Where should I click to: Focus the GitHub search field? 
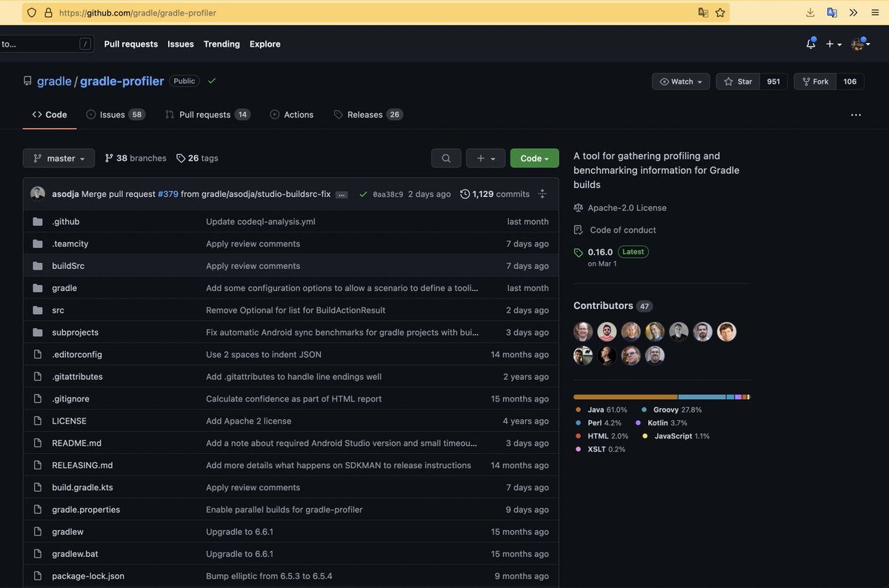tap(46, 44)
